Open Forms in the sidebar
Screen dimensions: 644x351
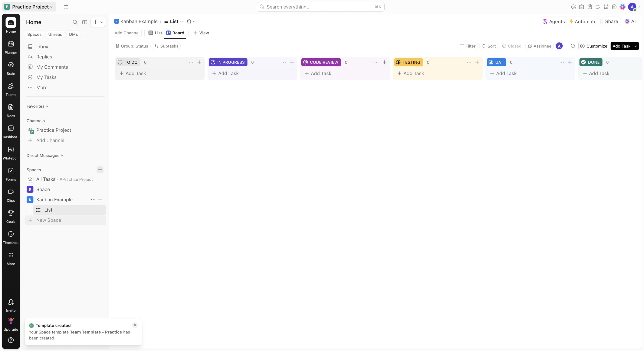pos(11,174)
